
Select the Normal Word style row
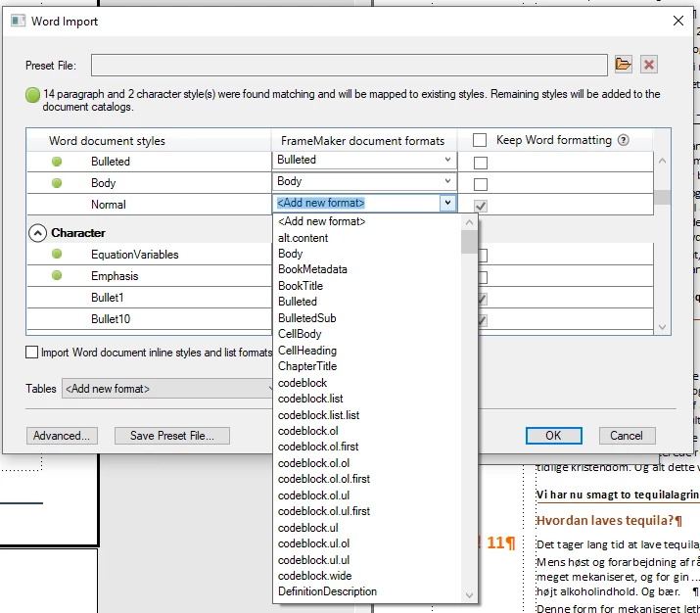pos(149,205)
